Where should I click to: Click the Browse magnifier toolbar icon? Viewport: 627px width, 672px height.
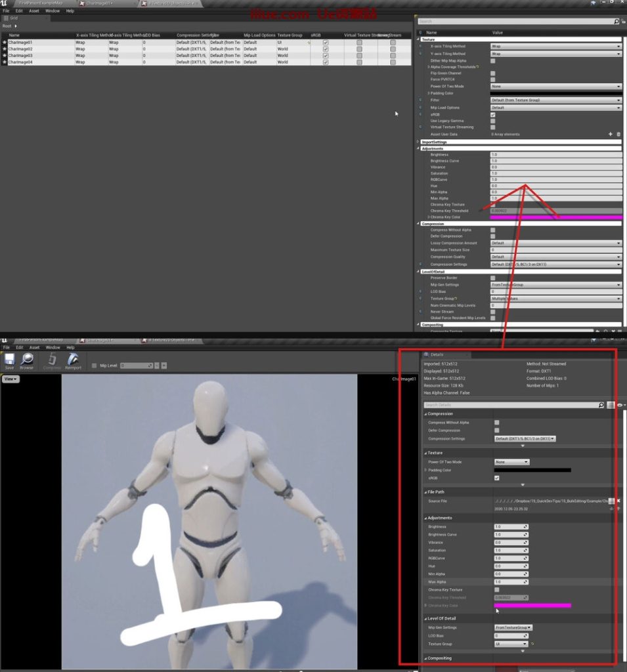27,361
